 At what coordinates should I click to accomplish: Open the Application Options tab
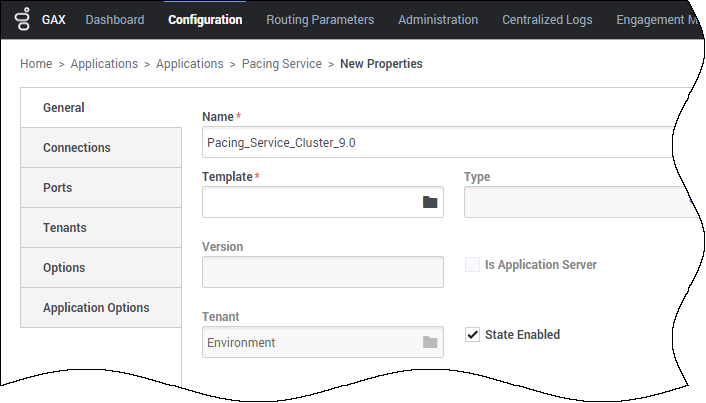pos(101,308)
